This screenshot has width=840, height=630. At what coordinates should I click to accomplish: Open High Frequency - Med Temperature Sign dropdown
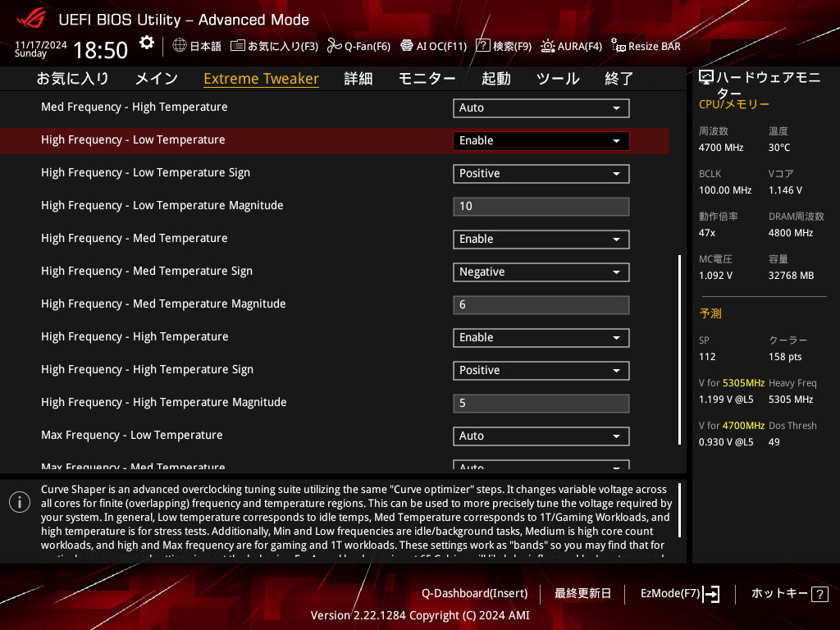[541, 272]
